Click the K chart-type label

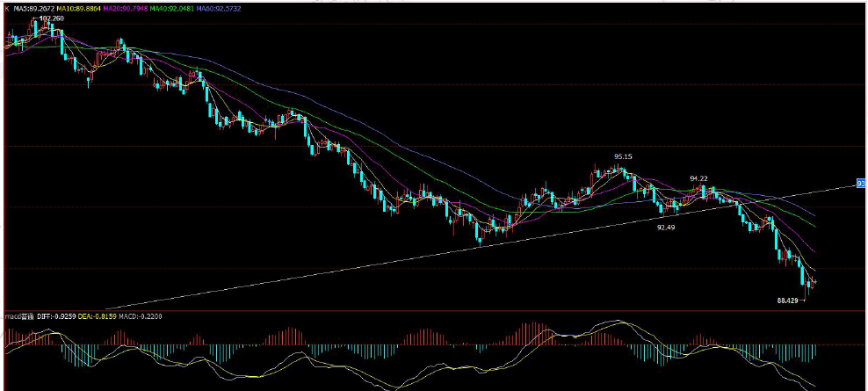coord(7,10)
